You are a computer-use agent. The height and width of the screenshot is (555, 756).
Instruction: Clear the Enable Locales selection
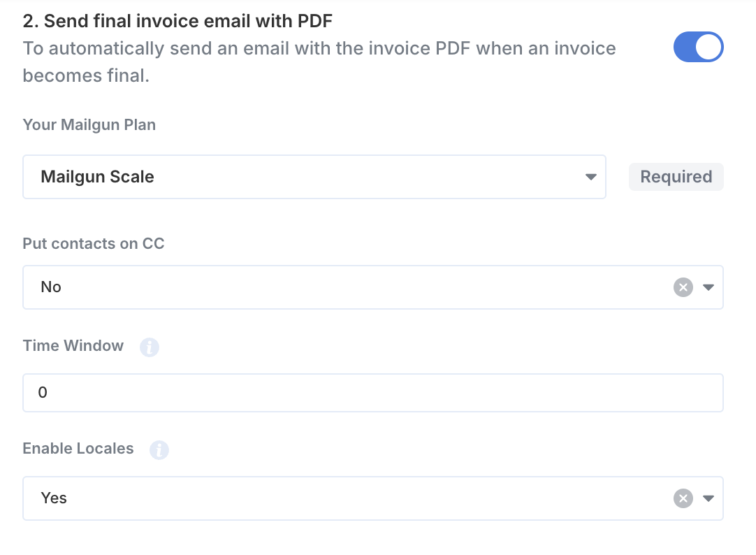click(683, 498)
